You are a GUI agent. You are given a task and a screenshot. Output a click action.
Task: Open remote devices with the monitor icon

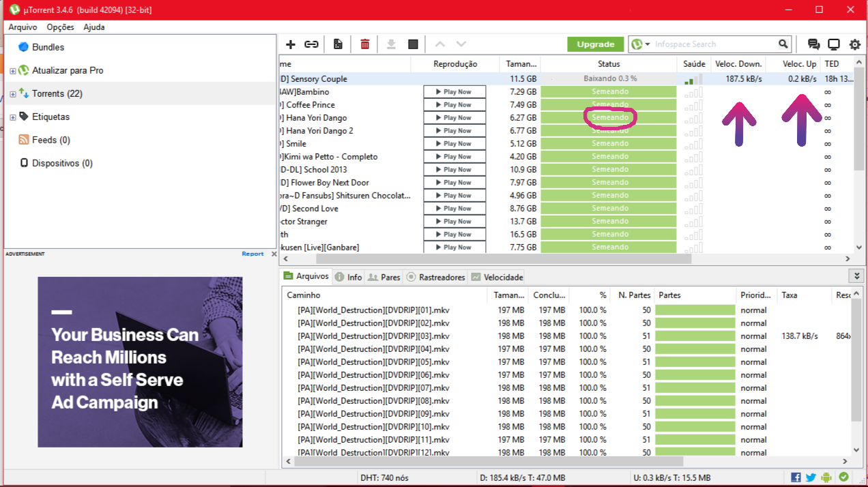coord(833,44)
